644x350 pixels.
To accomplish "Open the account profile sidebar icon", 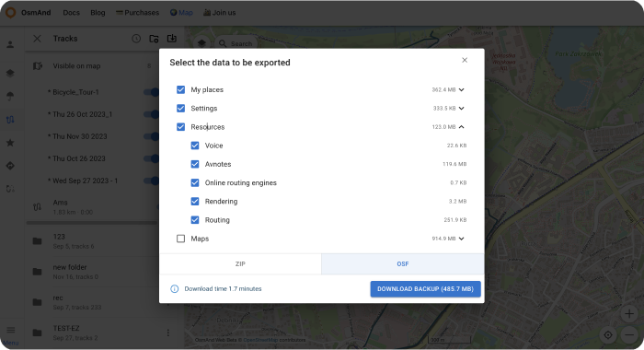I will 10,44.
